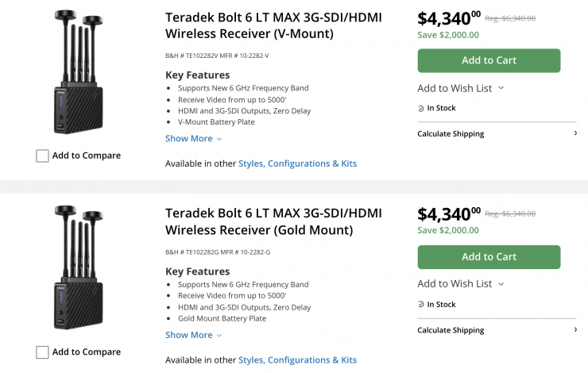Check Add to Compare for V-Mount receiver
This screenshot has width=588, height=373.
tap(42, 156)
